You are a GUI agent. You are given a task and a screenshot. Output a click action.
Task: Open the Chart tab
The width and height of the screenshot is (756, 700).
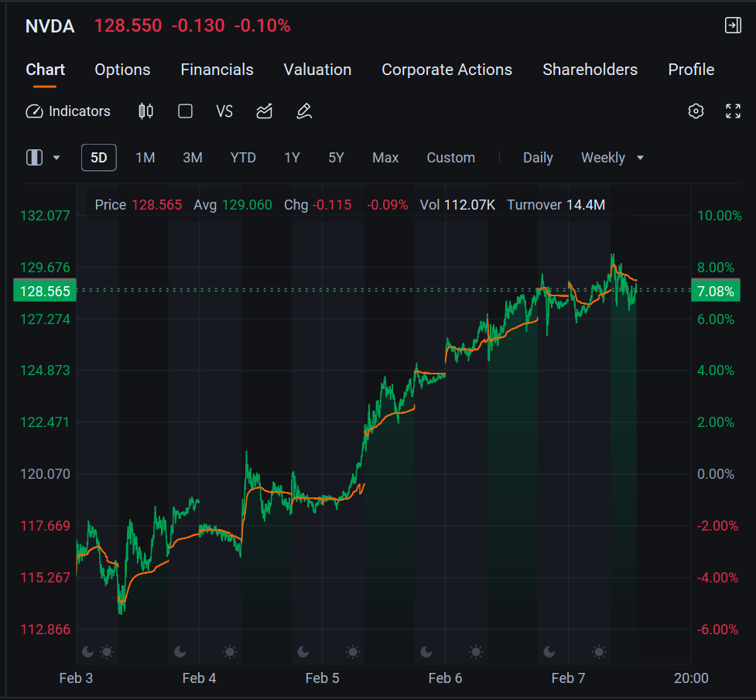tap(45, 70)
